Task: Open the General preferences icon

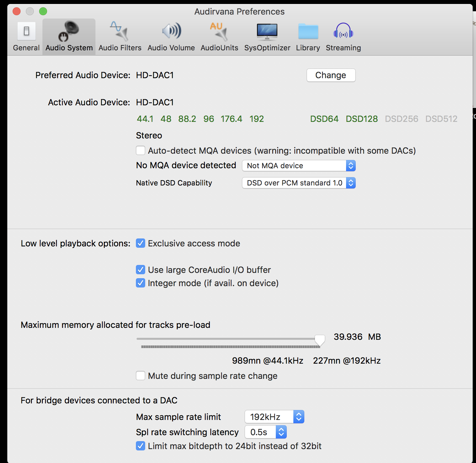Action: click(x=27, y=31)
